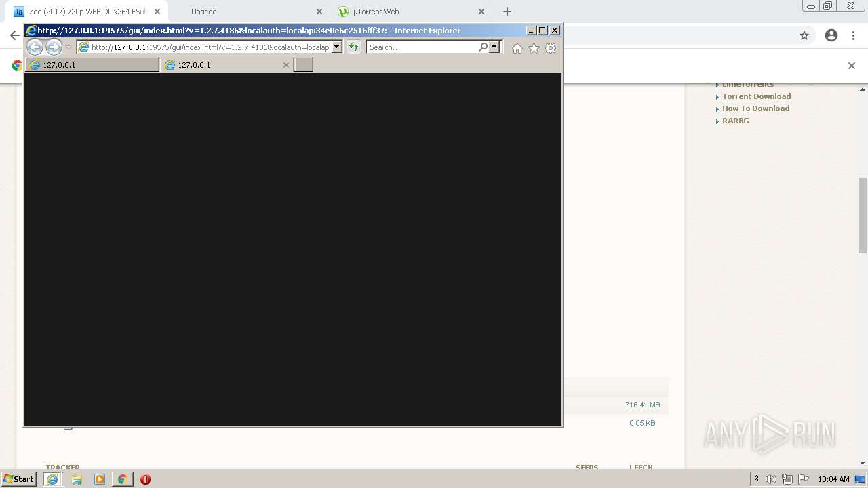868x488 pixels.
Task: Click the 716.41 MB file size text
Action: pos(642,405)
